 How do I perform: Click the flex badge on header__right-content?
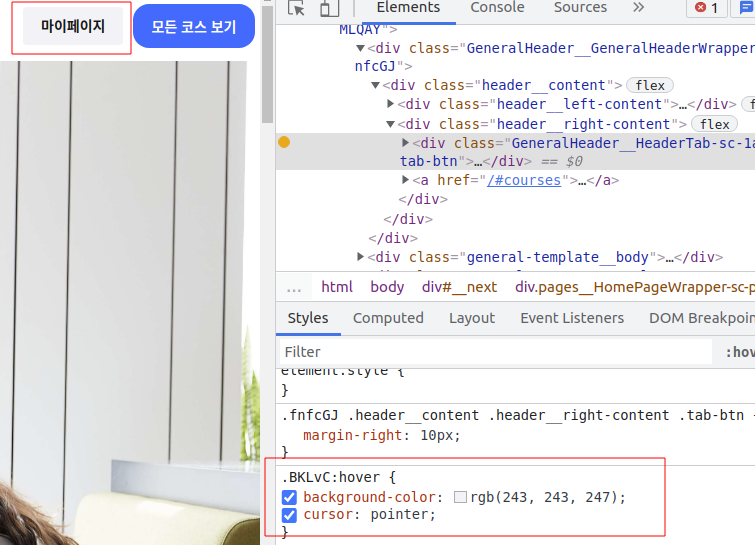pos(714,124)
